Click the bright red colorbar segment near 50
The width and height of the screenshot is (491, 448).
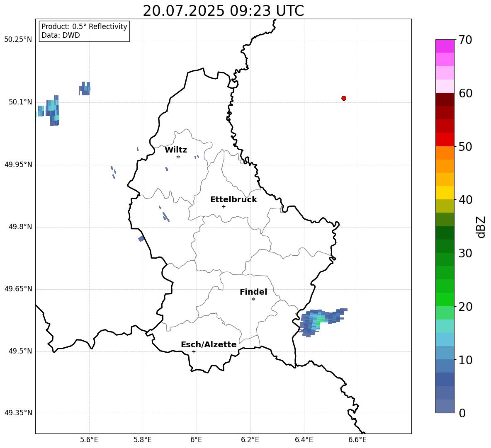pyautogui.click(x=445, y=140)
